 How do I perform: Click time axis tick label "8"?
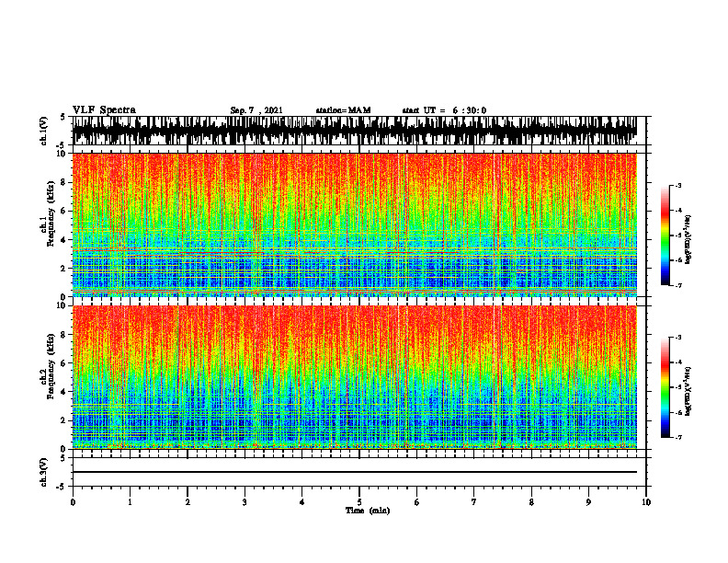(x=531, y=502)
